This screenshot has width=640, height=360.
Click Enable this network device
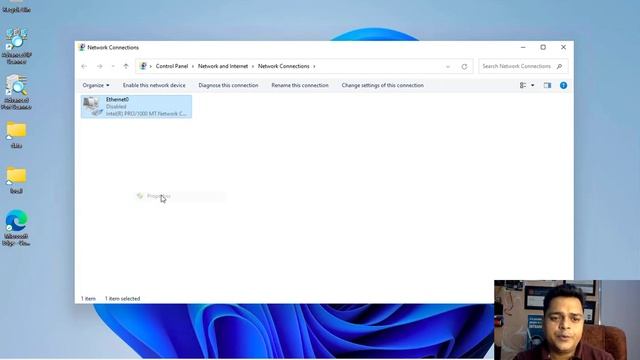pos(154,85)
